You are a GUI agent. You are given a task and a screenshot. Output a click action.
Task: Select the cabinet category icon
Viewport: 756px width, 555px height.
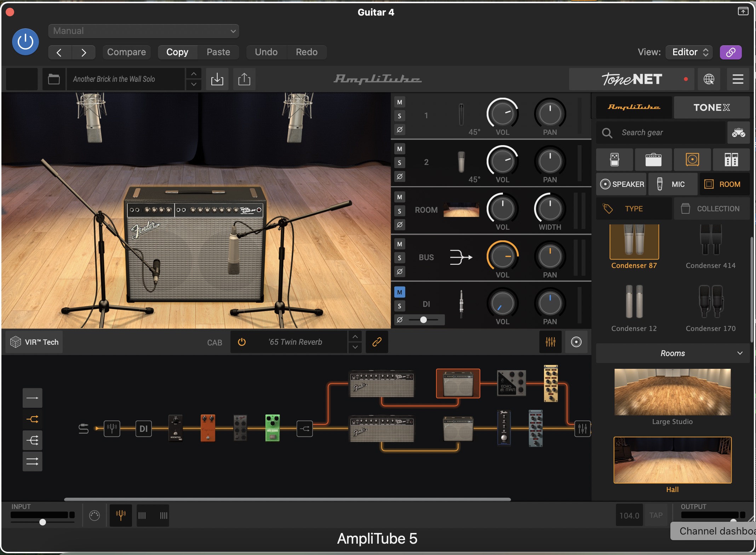692,160
